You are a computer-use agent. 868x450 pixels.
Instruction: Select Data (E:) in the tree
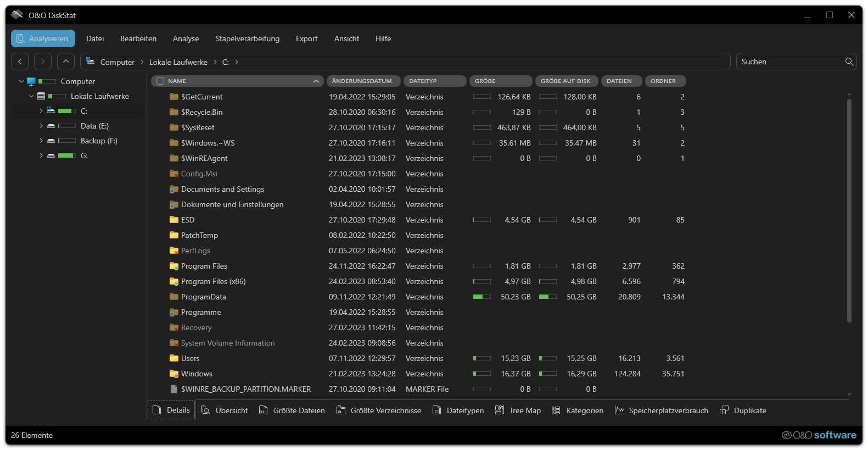click(94, 126)
